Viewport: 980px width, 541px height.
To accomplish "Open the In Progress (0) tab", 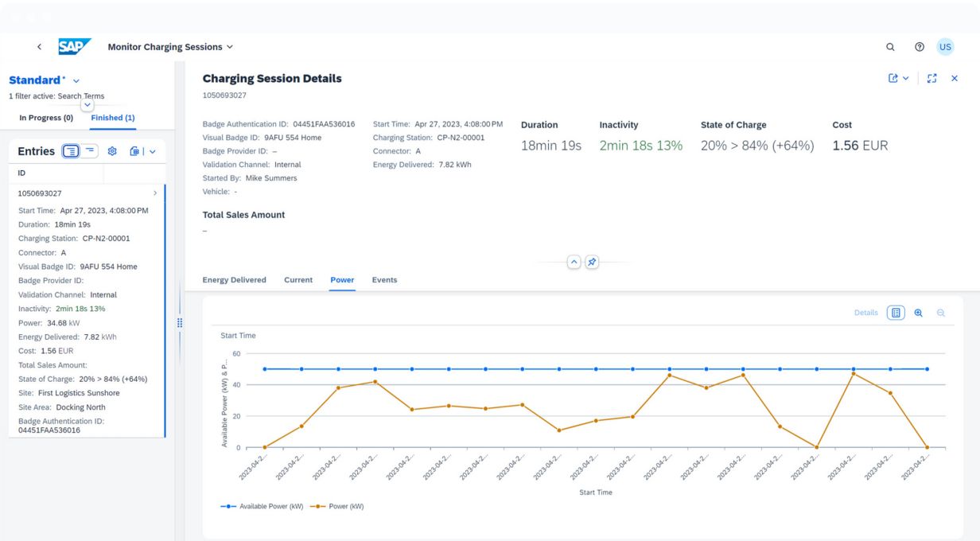I will [46, 118].
